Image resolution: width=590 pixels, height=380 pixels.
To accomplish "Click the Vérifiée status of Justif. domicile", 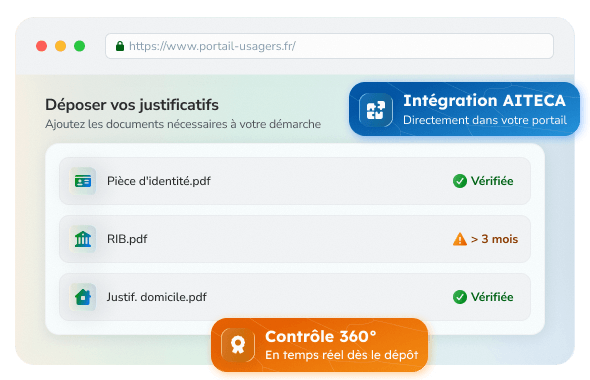I will click(x=492, y=297).
